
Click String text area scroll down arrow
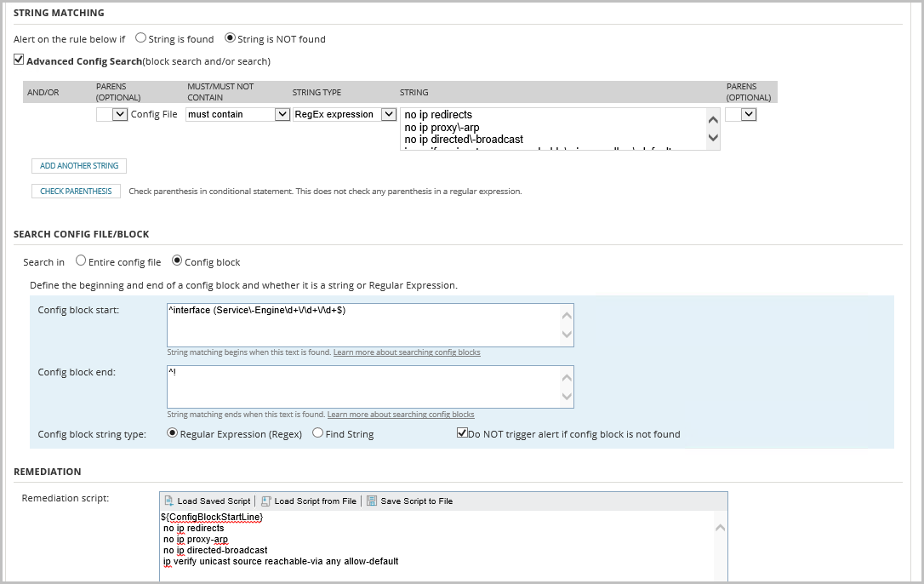pos(713,138)
